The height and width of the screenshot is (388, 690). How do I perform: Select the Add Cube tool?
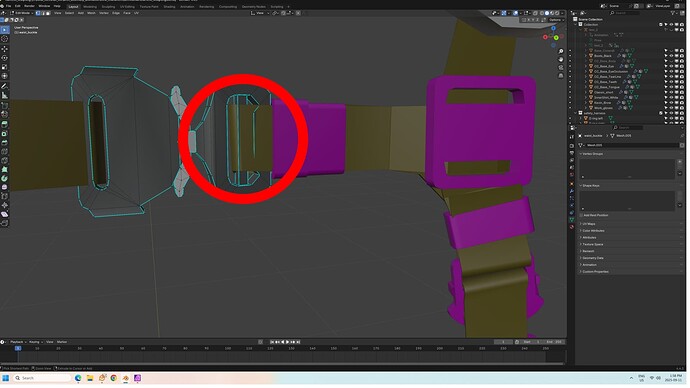pyautogui.click(x=5, y=106)
